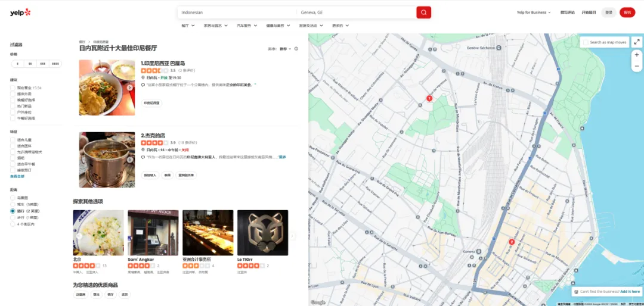Open sort info icon beside 推荐
Screen dimensions: 644x306
[296, 49]
